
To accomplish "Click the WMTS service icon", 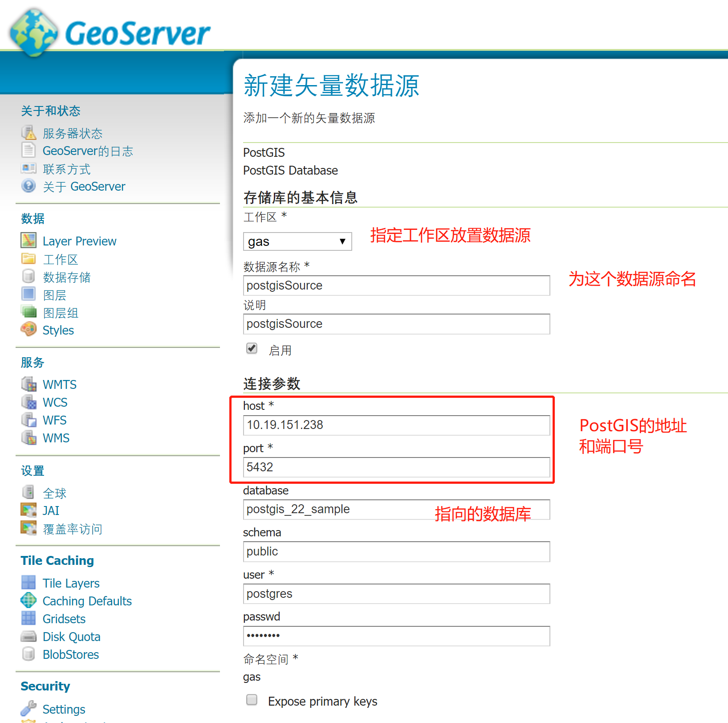I will coord(28,384).
